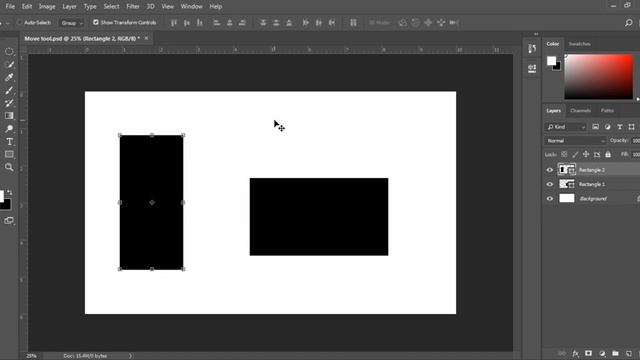Open the Image menu
Image resolution: width=640 pixels, height=360 pixels.
(x=47, y=7)
